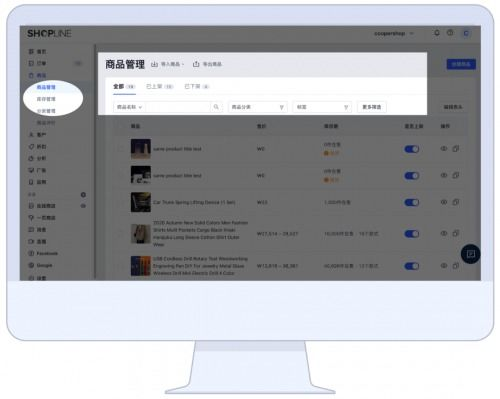
Task: Click the 编辑表头 edit columns button
Action: (453, 107)
